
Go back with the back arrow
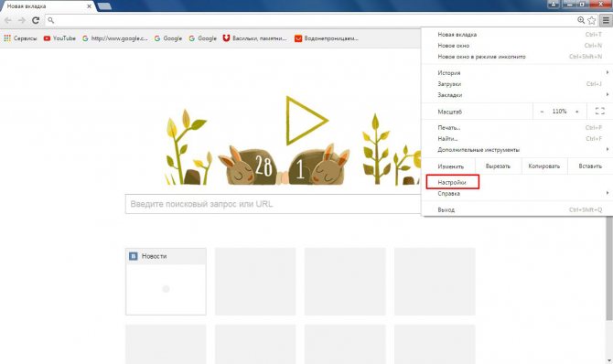[8, 20]
